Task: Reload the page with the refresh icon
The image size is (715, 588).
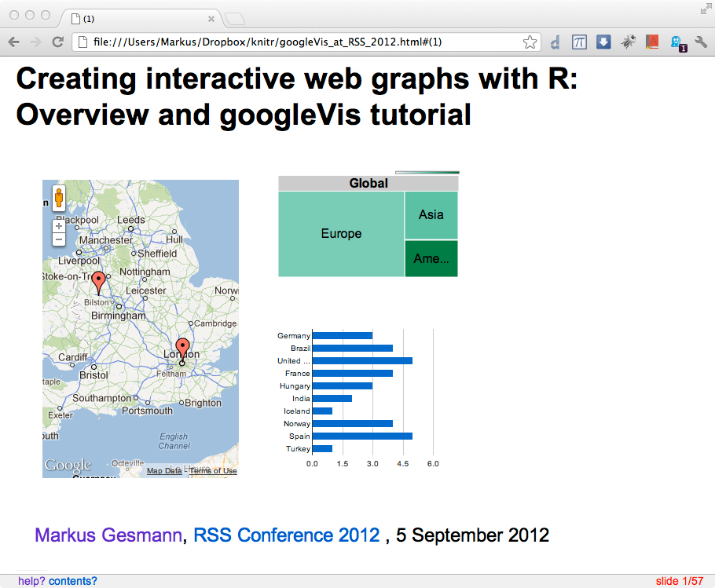Action: [x=57, y=42]
